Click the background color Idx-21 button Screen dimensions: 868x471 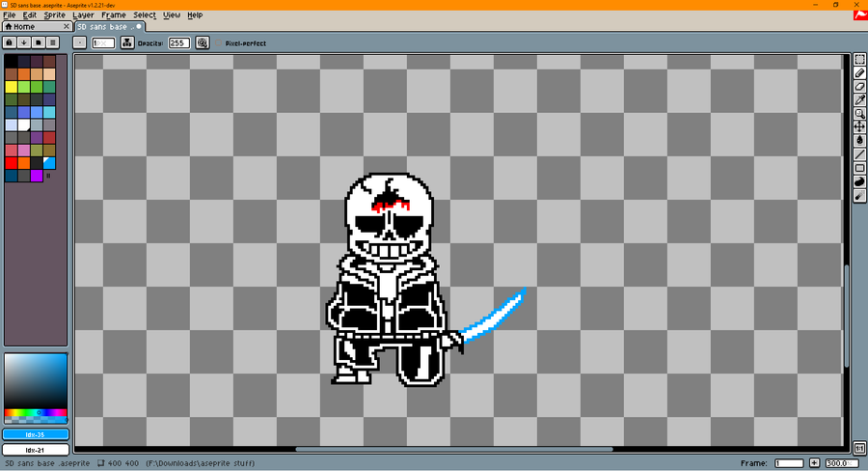point(36,450)
